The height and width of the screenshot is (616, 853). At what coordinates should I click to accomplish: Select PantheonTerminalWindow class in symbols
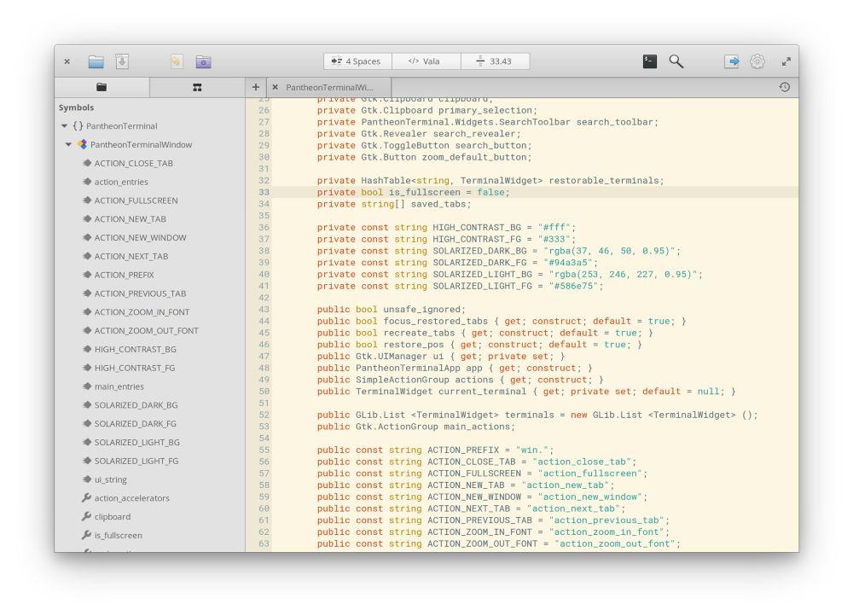point(141,144)
